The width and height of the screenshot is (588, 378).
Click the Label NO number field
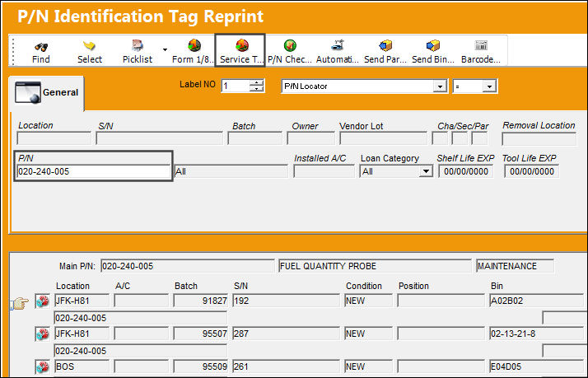(x=236, y=86)
